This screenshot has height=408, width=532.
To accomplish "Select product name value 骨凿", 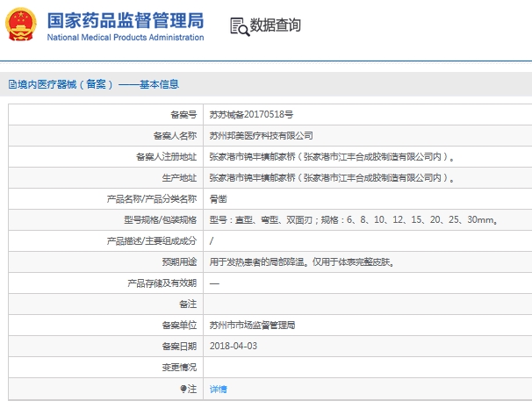I will 219,199.
